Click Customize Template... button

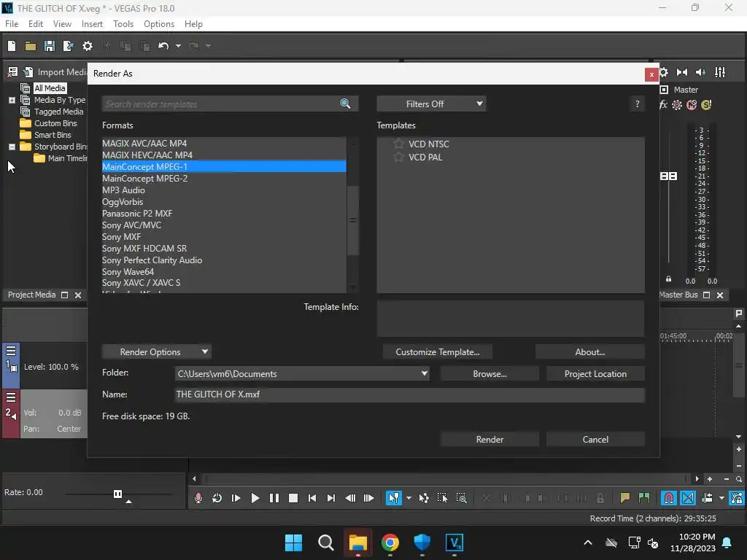[x=438, y=352]
